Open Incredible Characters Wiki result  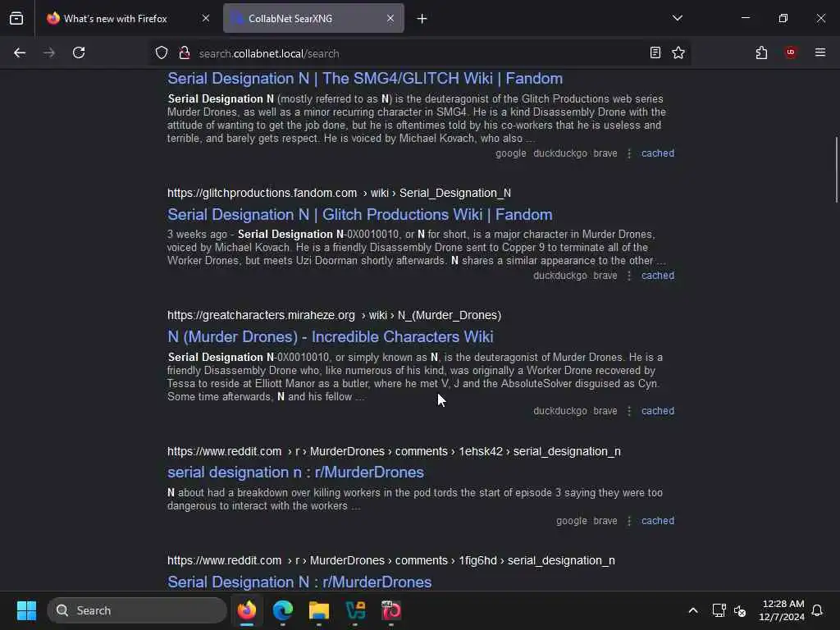330,336
